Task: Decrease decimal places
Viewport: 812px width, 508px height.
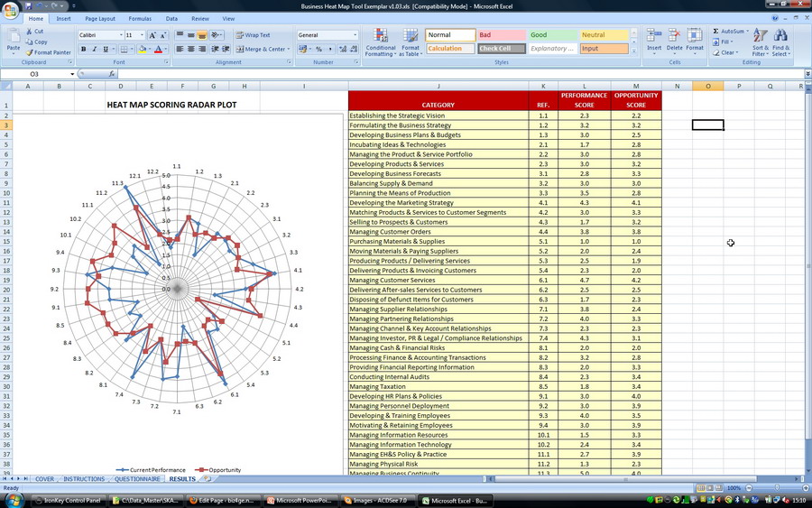Action: click(x=354, y=50)
